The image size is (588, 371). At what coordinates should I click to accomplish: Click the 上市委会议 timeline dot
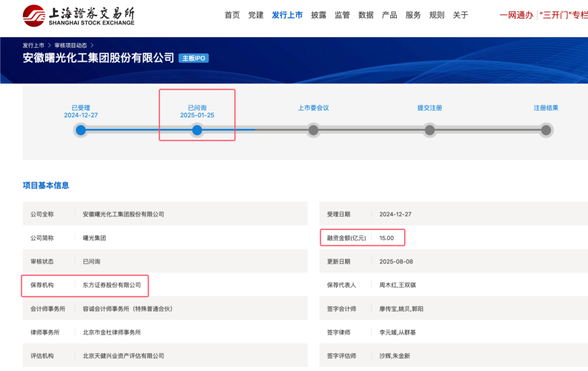[313, 130]
